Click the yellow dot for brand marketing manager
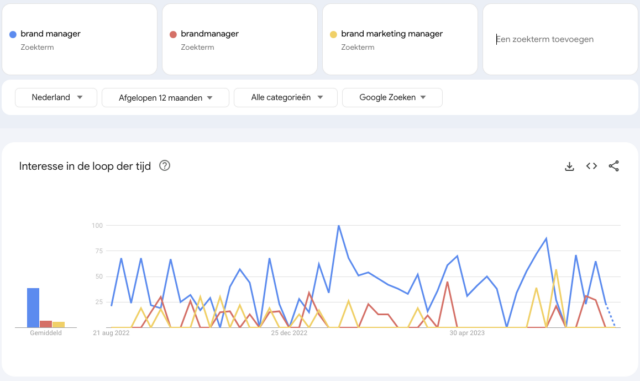 pos(333,34)
